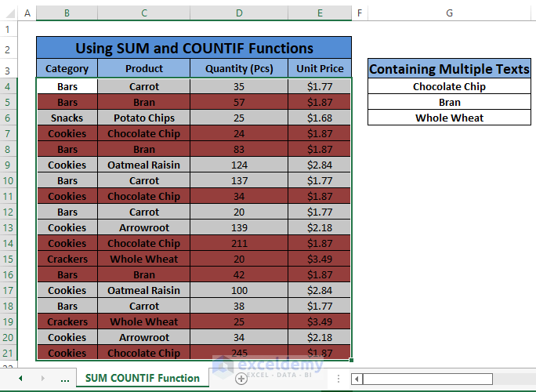Viewport: 536px width, 392px height.
Task: Select 'Whole Wheat' product in row 19
Action: pos(144,321)
